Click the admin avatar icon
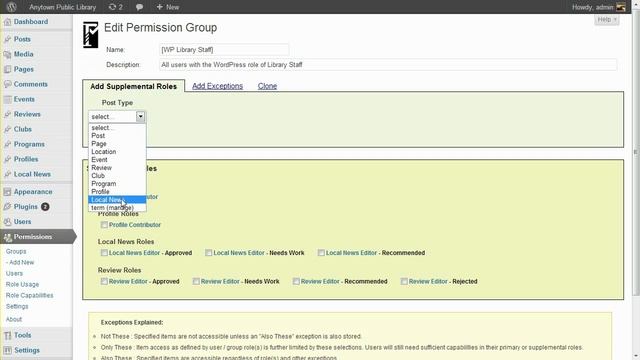 [621, 7]
